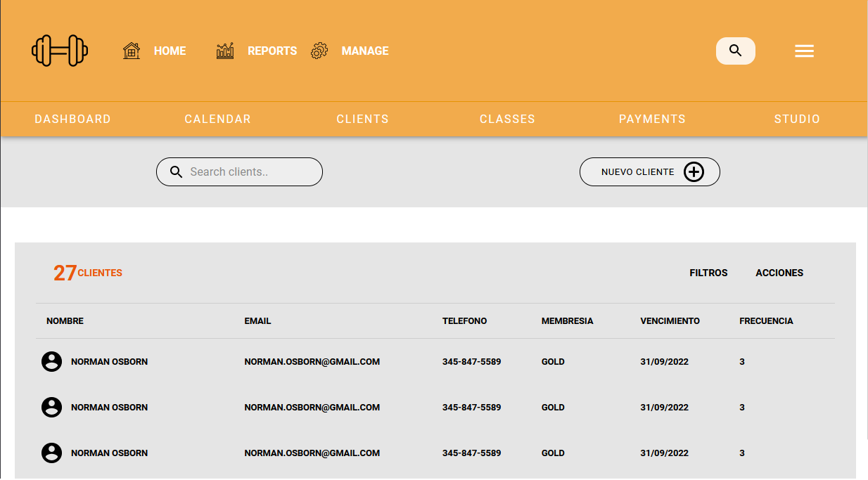Open MANAGE in the top navigation

click(365, 51)
